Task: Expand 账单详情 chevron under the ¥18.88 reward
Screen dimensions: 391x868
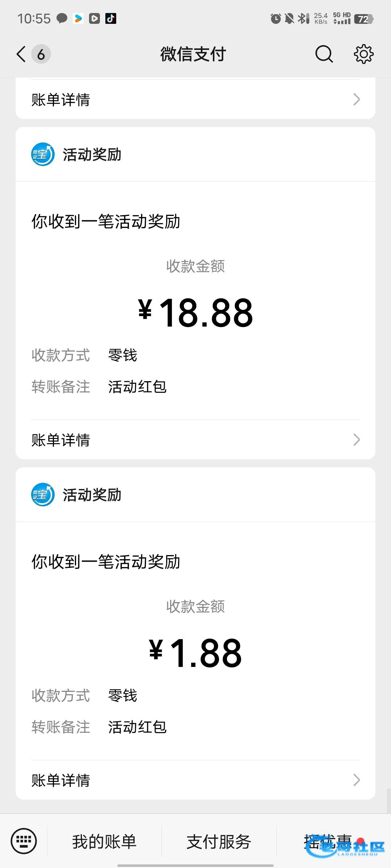Action: point(356,440)
